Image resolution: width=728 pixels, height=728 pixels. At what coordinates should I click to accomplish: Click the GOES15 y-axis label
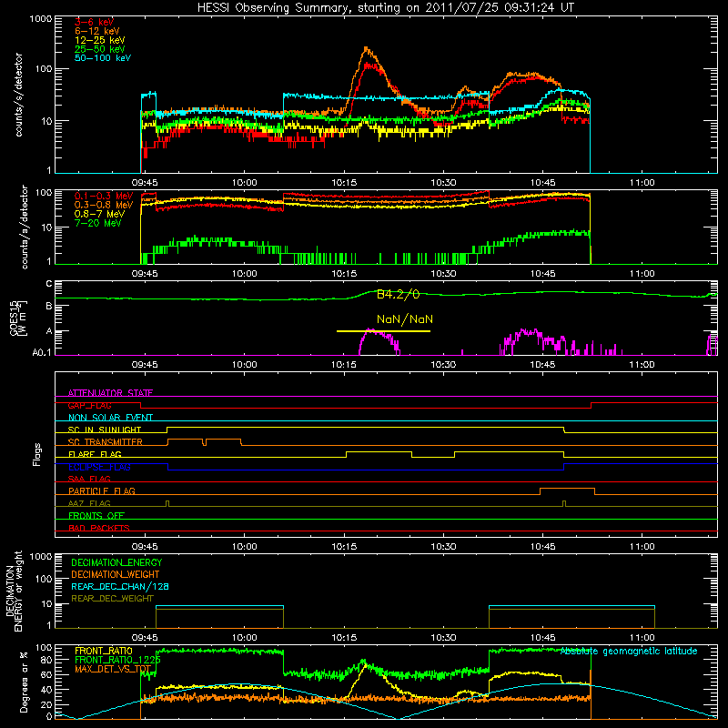point(17,318)
